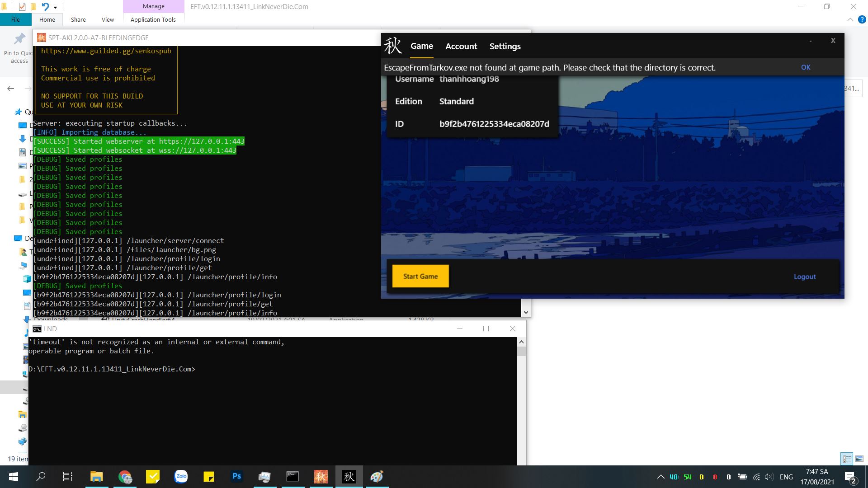The height and width of the screenshot is (488, 868).
Task: Open Settings tab in SPT launcher
Action: tap(505, 46)
